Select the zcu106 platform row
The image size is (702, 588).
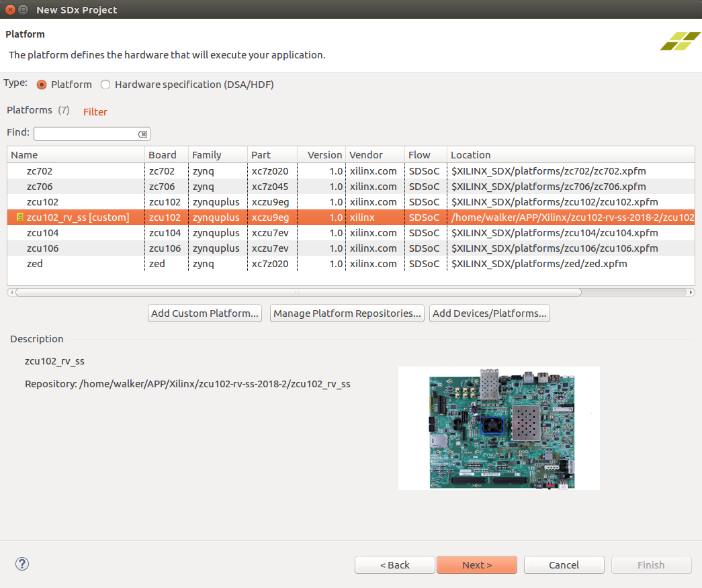pos(351,248)
